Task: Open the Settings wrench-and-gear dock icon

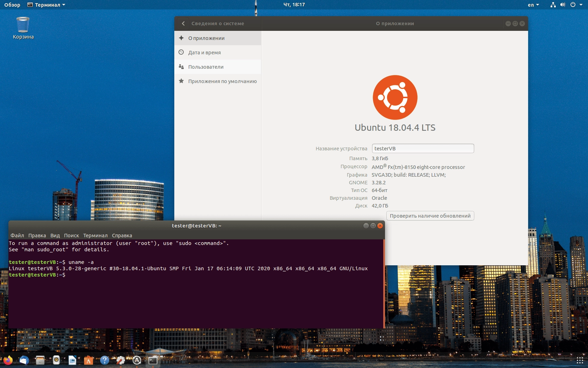Action: [x=120, y=360]
